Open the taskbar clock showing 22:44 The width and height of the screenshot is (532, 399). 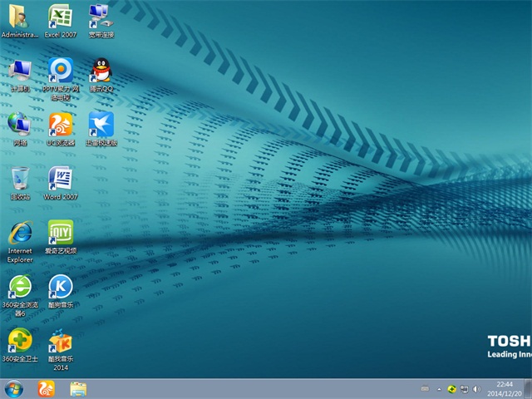click(x=505, y=388)
